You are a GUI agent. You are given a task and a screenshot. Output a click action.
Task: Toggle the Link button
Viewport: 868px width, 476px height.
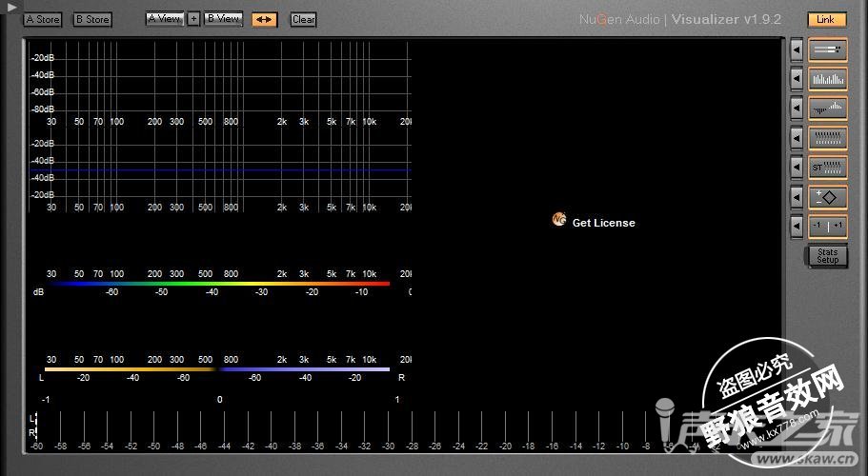[826, 19]
